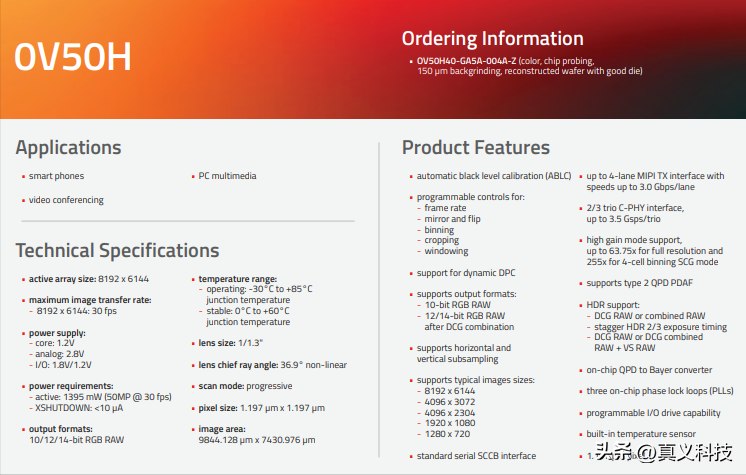Click supports horizontal and vertical subsampling
This screenshot has width=746, height=475.
(464, 354)
